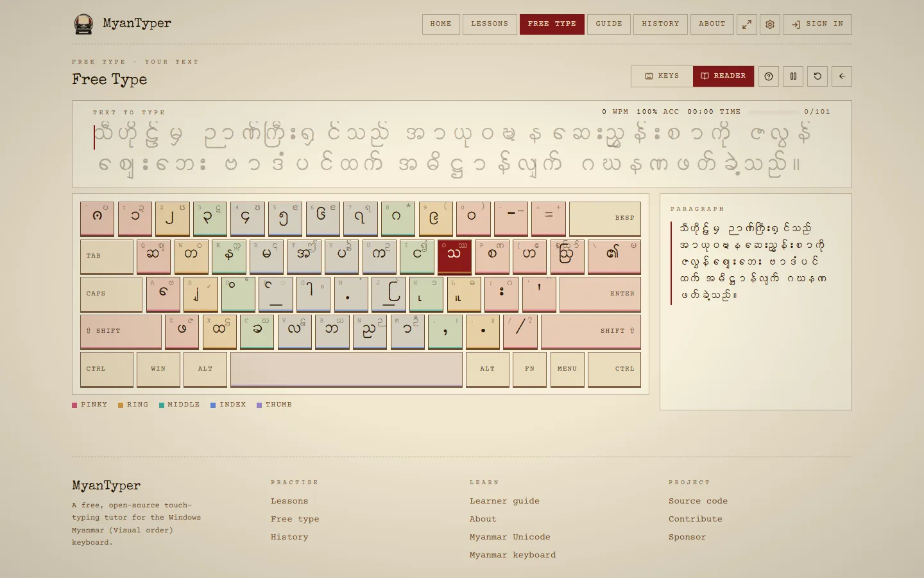This screenshot has width=924, height=578.
Task: Click the A key on virtual keyboard
Action: 163,294
